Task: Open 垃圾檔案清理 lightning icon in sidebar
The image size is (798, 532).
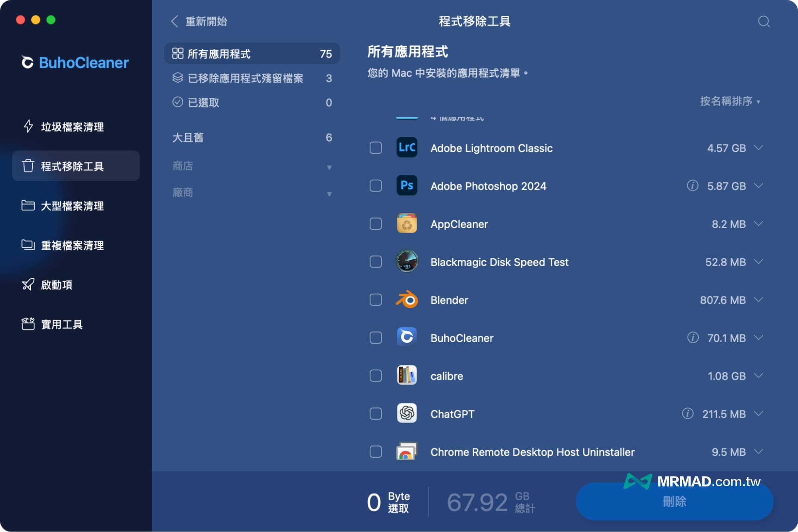Action: [28, 127]
